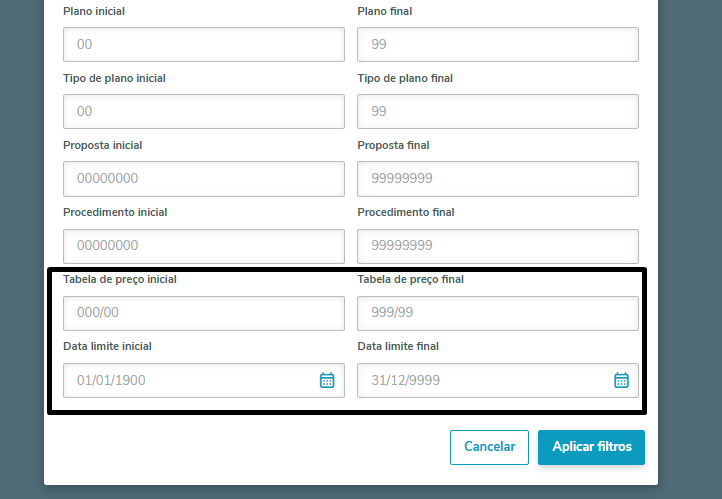Select the Proposta final text box
The width and height of the screenshot is (722, 499).
498,179
